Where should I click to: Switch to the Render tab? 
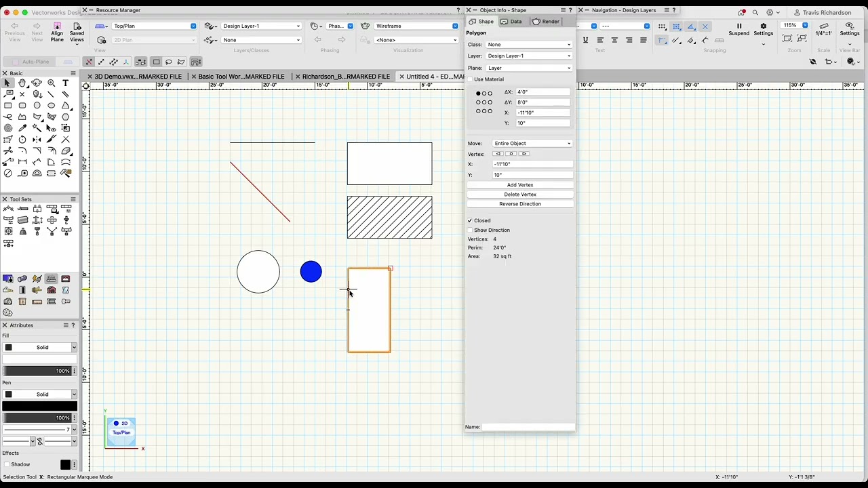[547, 22]
